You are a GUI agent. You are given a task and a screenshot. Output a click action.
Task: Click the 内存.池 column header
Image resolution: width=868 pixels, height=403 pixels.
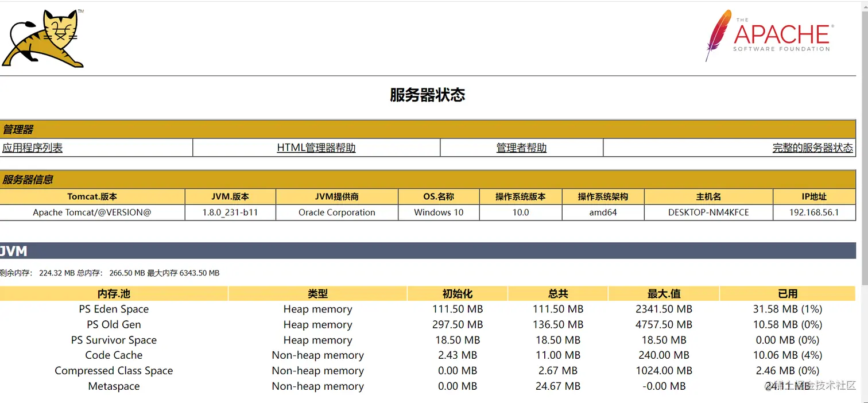(114, 293)
